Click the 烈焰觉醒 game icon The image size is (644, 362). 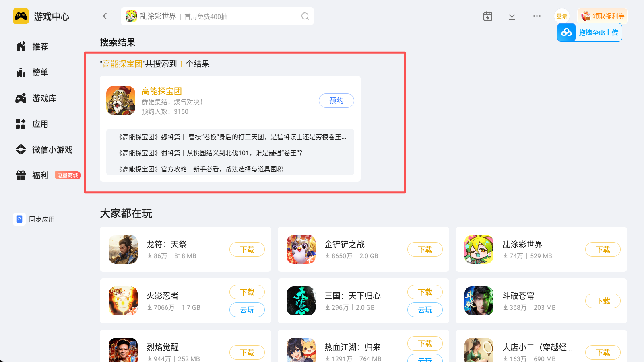[123, 350]
